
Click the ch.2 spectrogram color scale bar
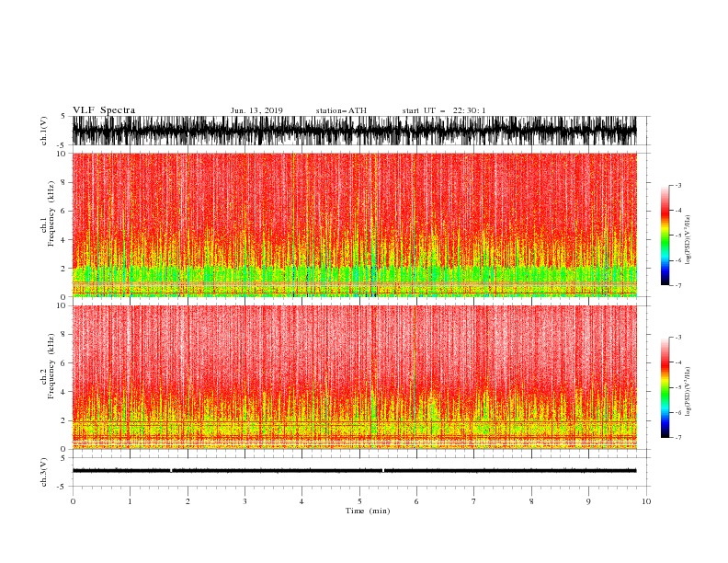pyautogui.click(x=665, y=387)
